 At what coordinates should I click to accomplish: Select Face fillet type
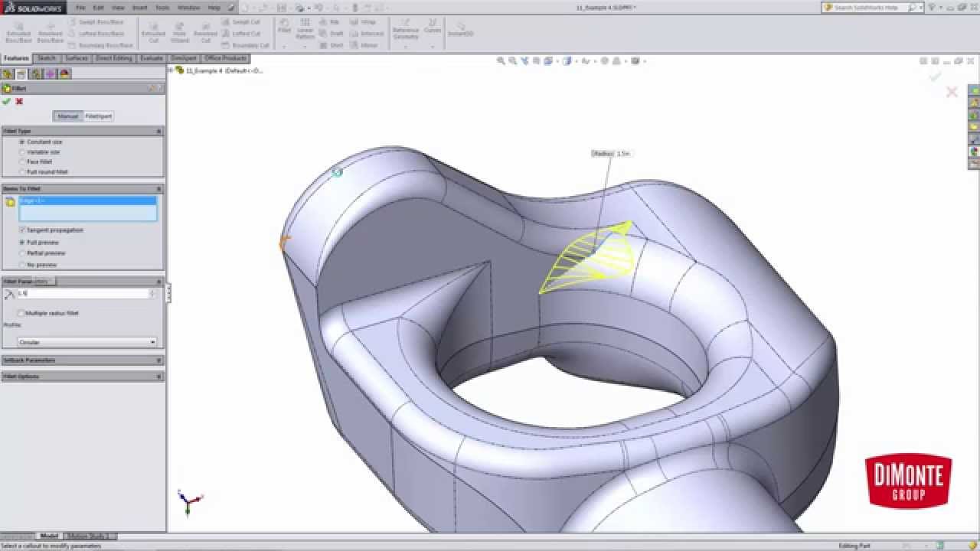click(36, 161)
